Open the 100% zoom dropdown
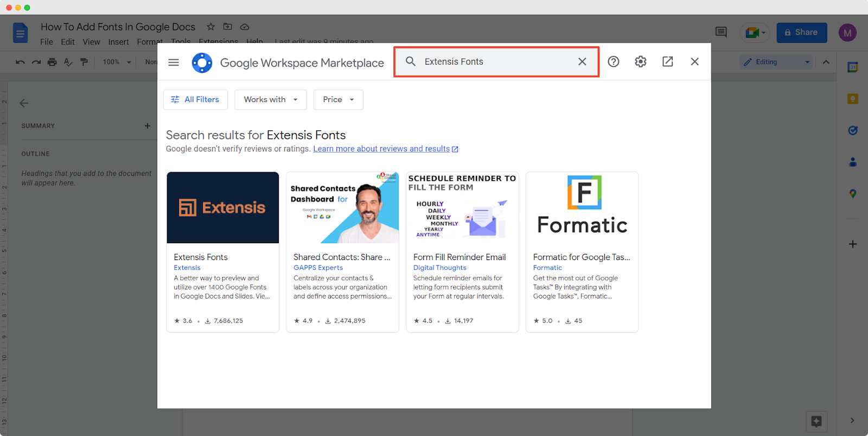868x436 pixels. pyautogui.click(x=117, y=62)
